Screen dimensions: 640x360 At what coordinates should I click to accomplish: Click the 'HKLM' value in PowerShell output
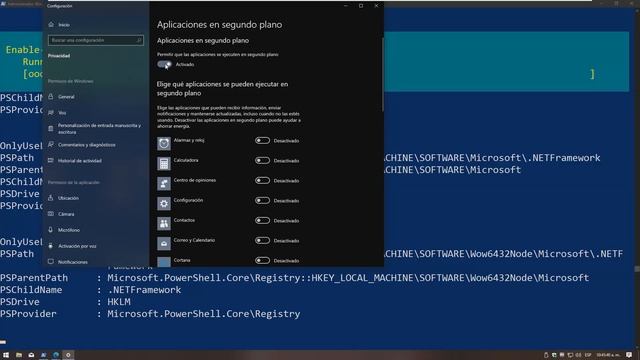pos(119,302)
